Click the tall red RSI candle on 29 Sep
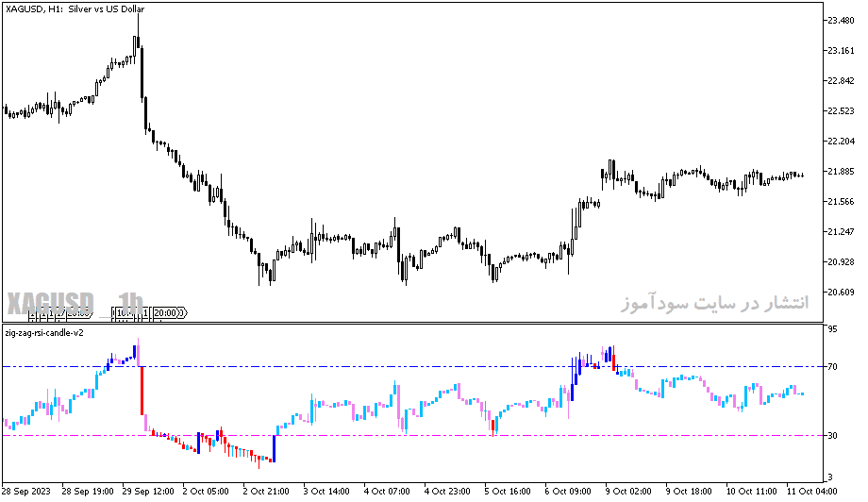Image resolution: width=868 pixels, height=502 pixels. [x=142, y=391]
